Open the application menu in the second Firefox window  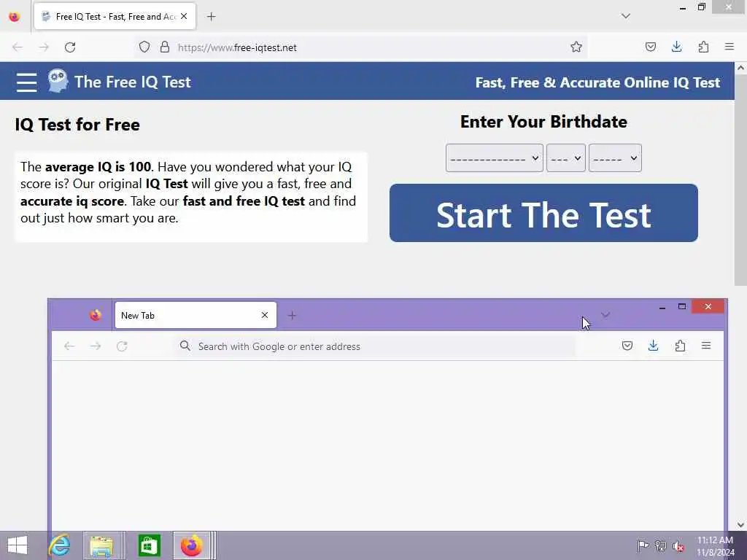[706, 346]
